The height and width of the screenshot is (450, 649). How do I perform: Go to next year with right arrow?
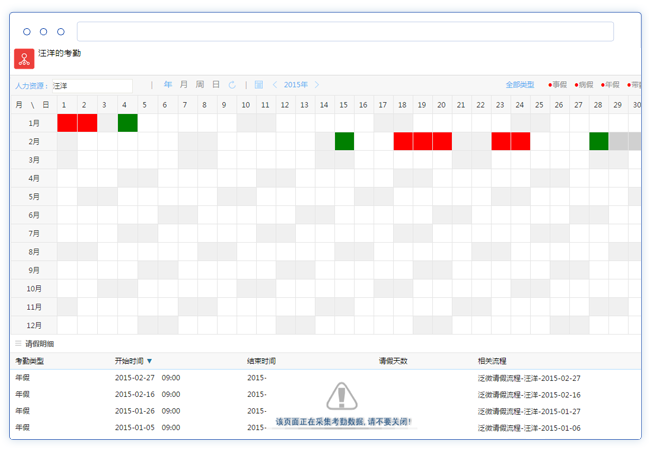(x=317, y=85)
